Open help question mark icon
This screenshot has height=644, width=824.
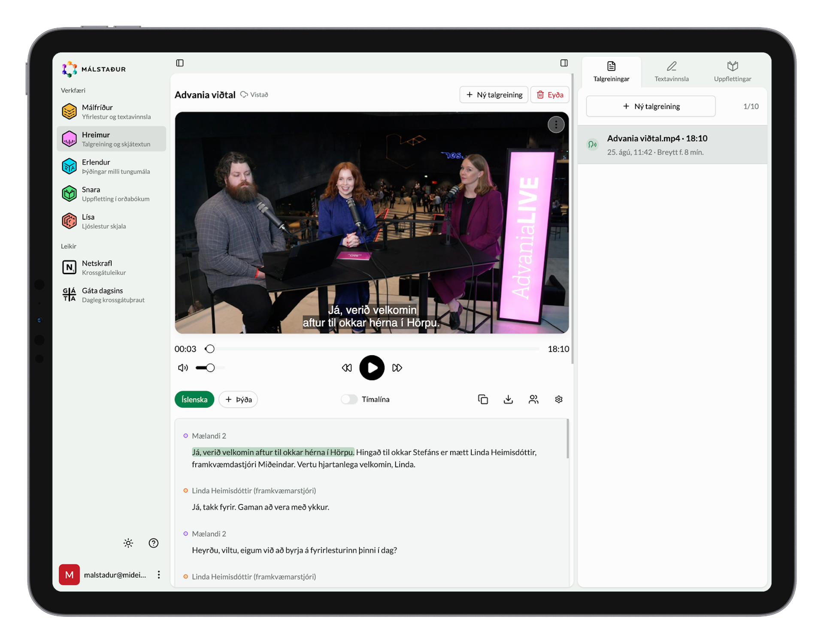pos(154,543)
